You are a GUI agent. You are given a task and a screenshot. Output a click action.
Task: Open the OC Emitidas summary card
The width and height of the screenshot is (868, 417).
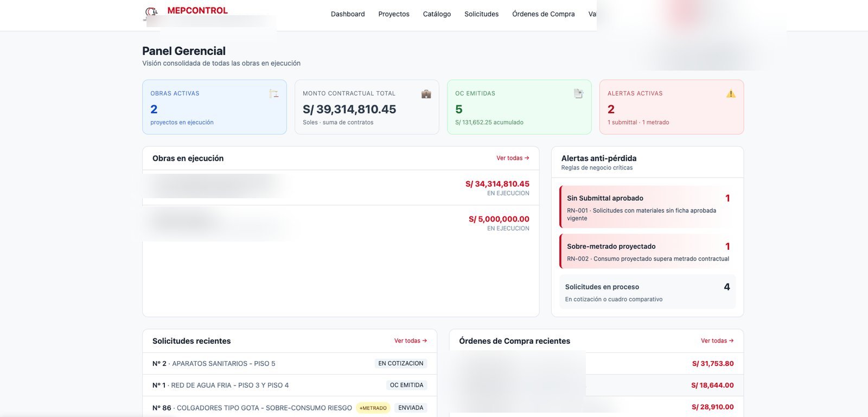pos(519,107)
